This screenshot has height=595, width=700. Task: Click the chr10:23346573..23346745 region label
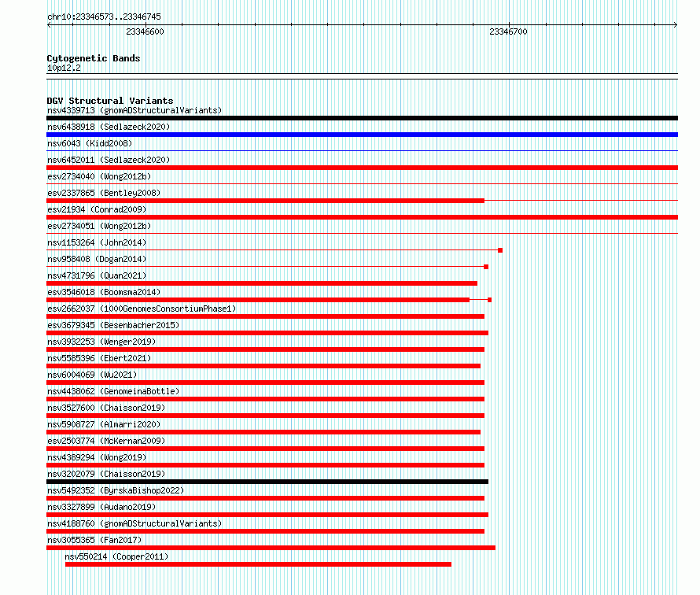pos(104,17)
